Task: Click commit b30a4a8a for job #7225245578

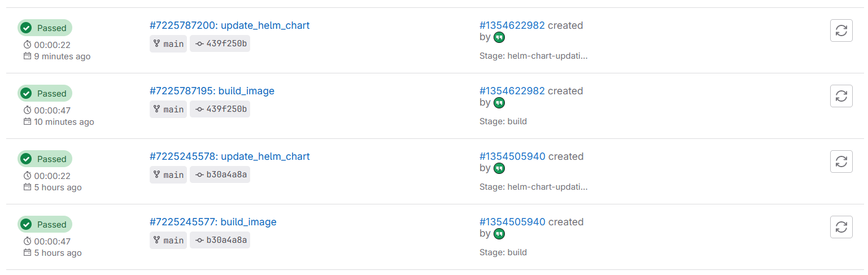Action: pyautogui.click(x=220, y=175)
